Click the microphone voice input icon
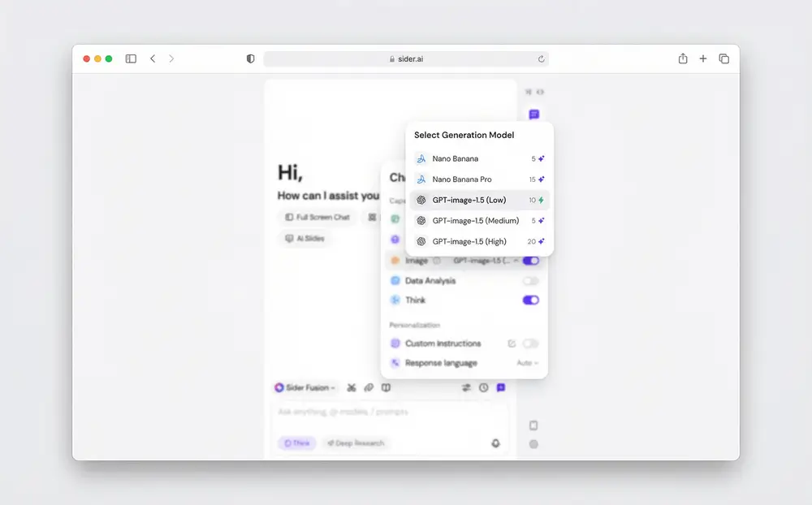Image resolution: width=812 pixels, height=505 pixels. tap(495, 442)
